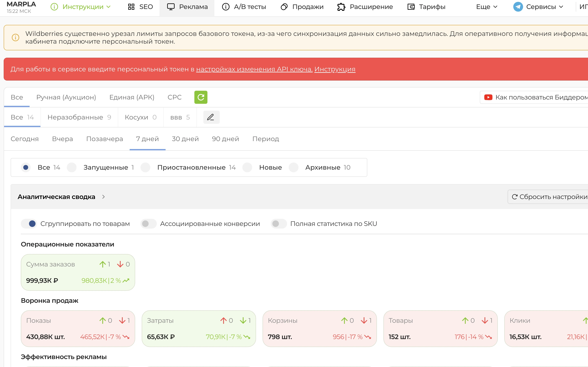588x367 pixels.
Task: Toggle Сгруппировать по товарам switch
Action: 29,223
